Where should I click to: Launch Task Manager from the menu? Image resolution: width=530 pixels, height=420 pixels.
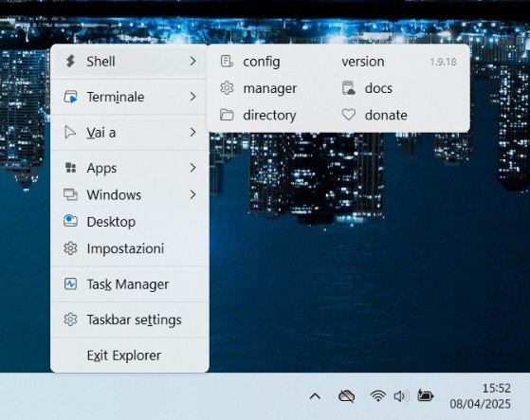pos(130,283)
